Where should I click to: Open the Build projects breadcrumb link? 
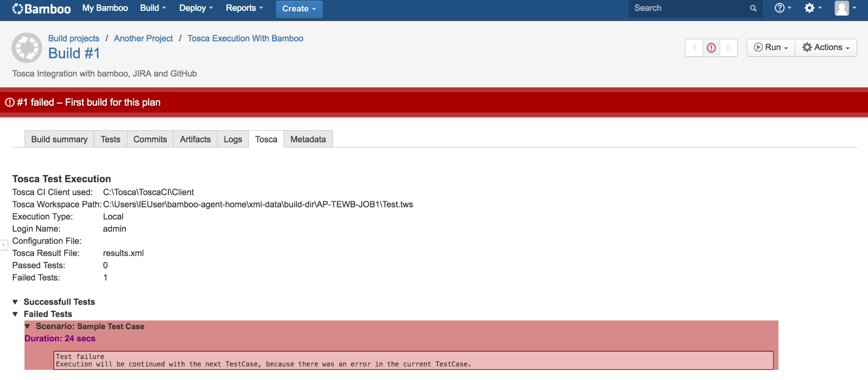pos(74,39)
